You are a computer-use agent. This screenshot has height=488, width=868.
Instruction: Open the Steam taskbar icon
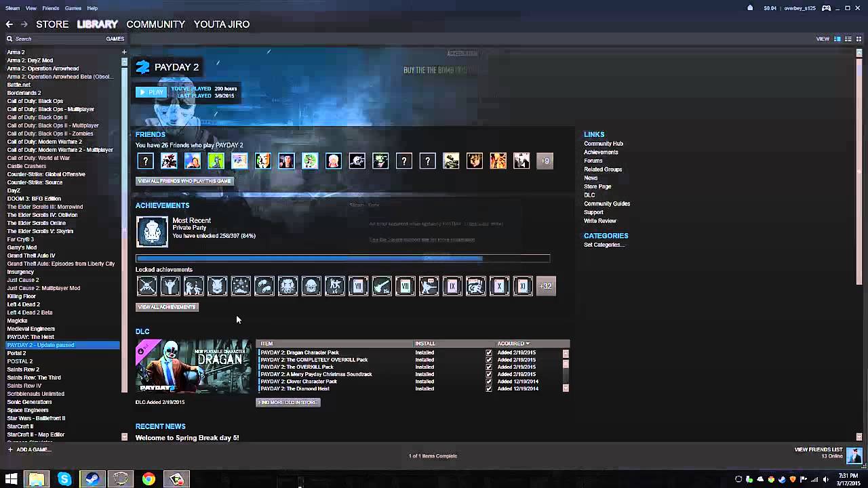tap(92, 479)
